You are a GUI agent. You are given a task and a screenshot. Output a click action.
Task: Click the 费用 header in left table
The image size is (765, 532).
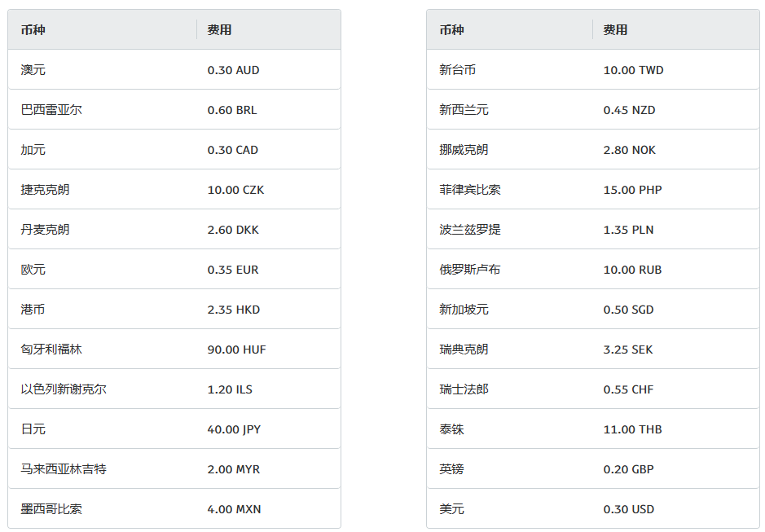(x=219, y=30)
